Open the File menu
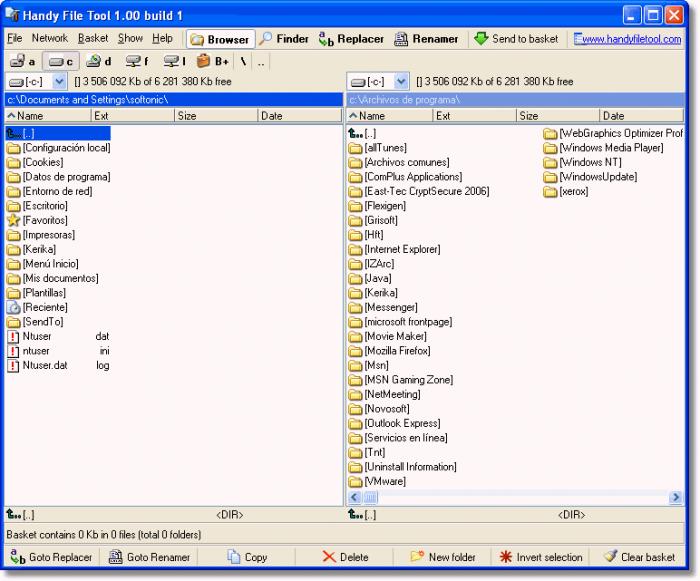This screenshot has height=581, width=700. 14,38
